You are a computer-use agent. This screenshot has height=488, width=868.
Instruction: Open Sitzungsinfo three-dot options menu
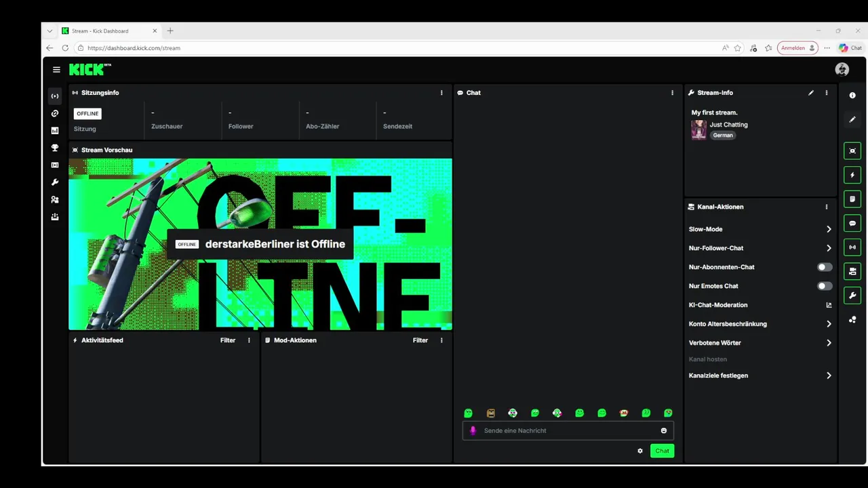coord(441,93)
